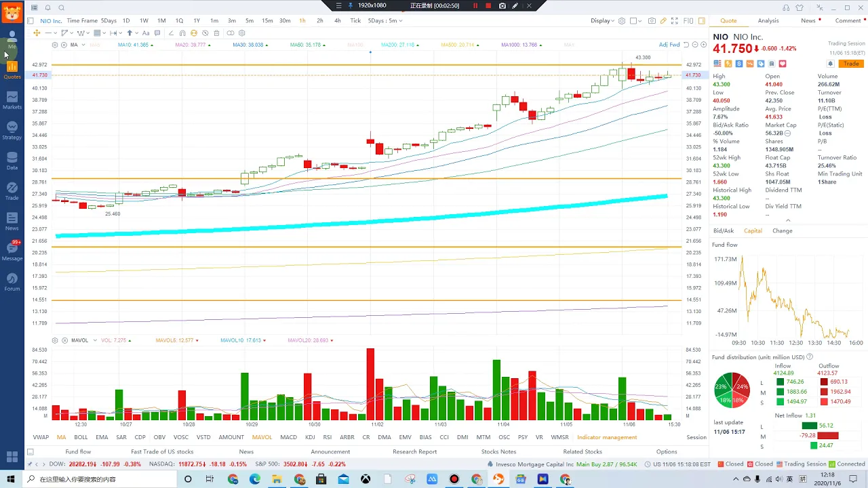This screenshot has width=868, height=488.
Task: Click the magnet snap tool icon
Action: (x=182, y=33)
